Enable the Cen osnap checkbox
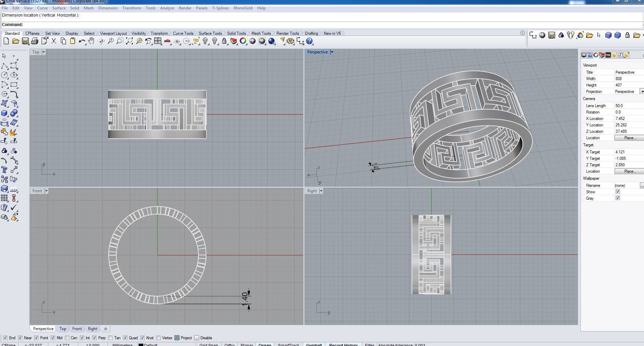The height and width of the screenshot is (346, 644). coord(67,338)
